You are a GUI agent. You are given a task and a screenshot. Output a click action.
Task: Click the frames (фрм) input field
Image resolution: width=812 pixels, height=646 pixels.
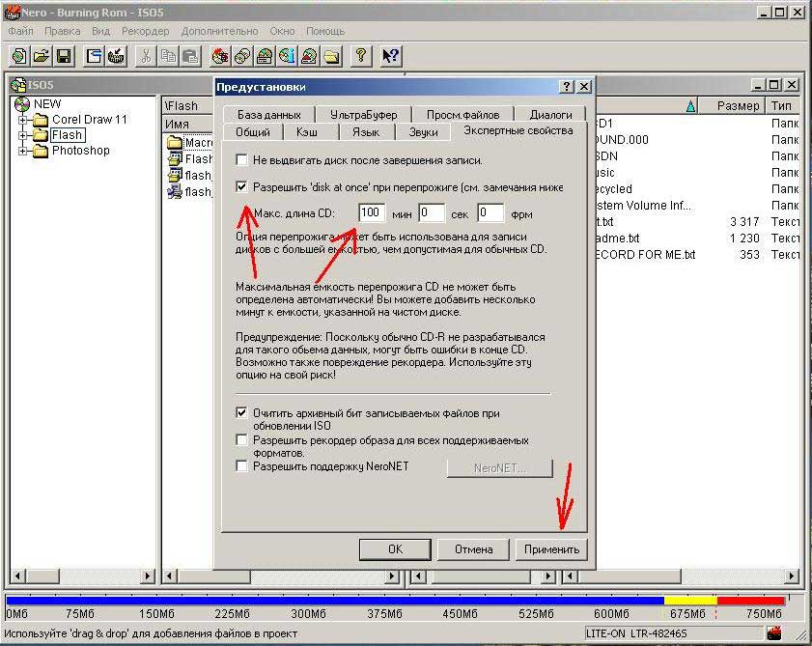coord(490,212)
